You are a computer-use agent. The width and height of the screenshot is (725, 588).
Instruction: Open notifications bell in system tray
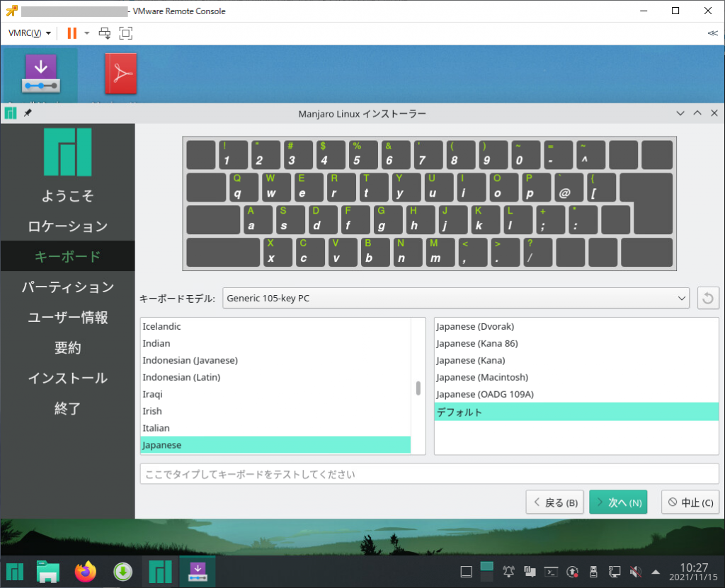pos(508,572)
